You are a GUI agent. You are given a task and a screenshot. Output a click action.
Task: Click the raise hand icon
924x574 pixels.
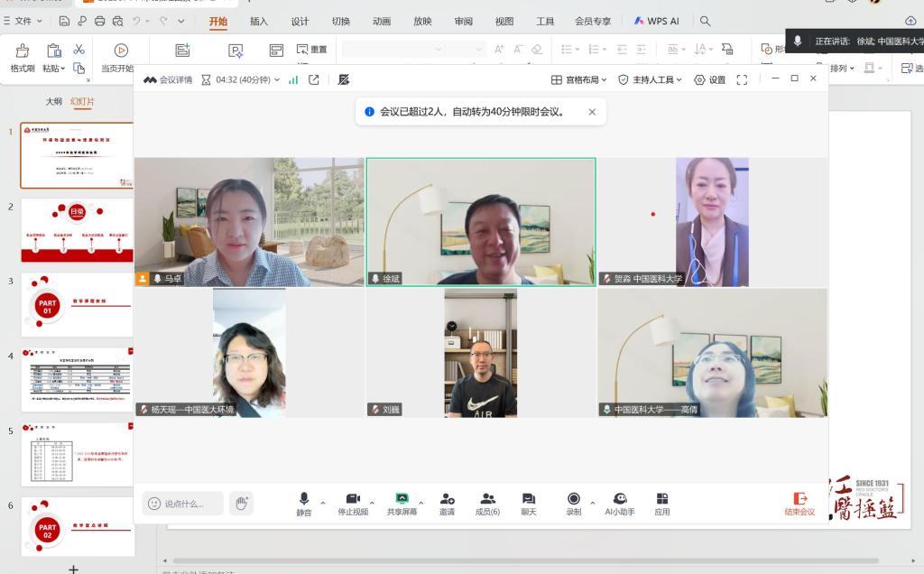click(x=241, y=504)
